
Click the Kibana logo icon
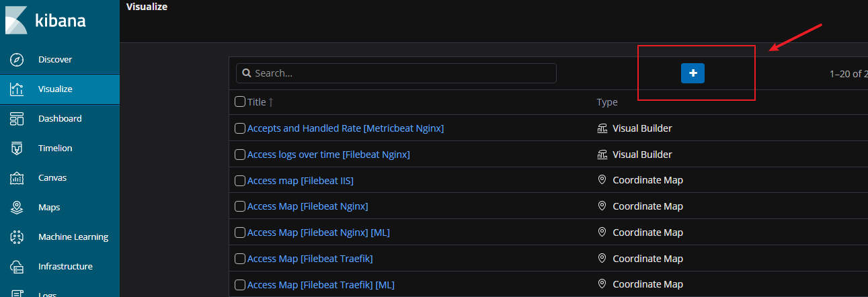click(16, 20)
